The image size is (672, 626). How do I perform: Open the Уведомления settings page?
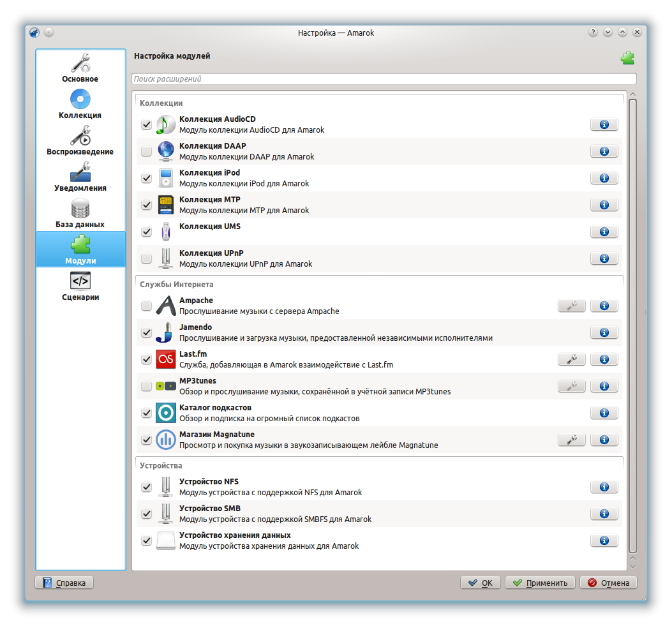(x=80, y=177)
